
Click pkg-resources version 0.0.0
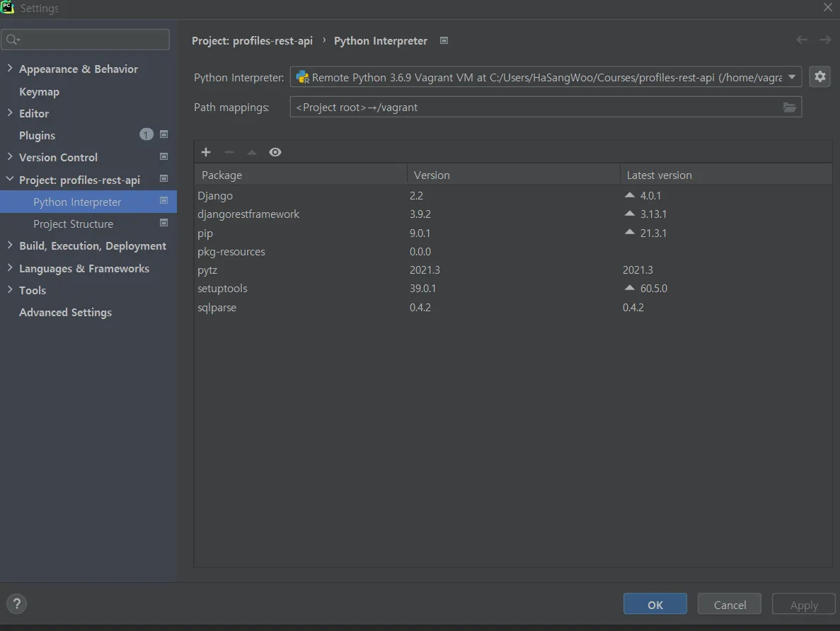[420, 251]
